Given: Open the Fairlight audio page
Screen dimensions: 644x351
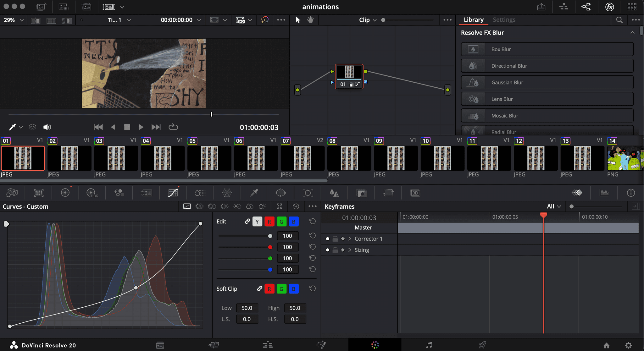Looking at the screenshot, I should 429,345.
